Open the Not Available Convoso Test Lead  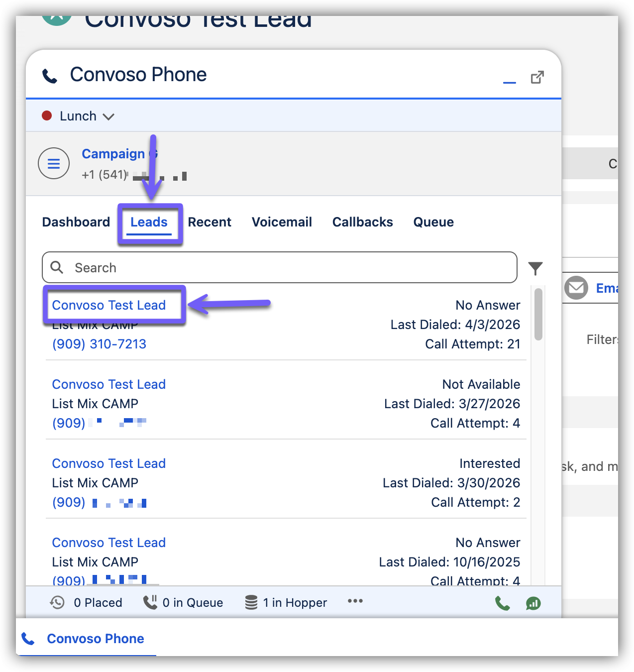coord(109,384)
